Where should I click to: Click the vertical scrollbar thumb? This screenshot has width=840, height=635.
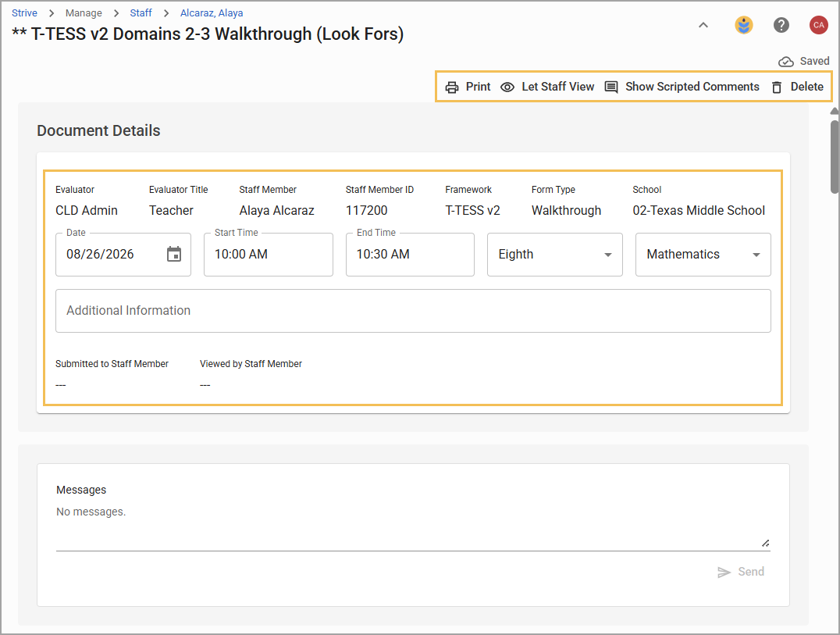[x=835, y=156]
